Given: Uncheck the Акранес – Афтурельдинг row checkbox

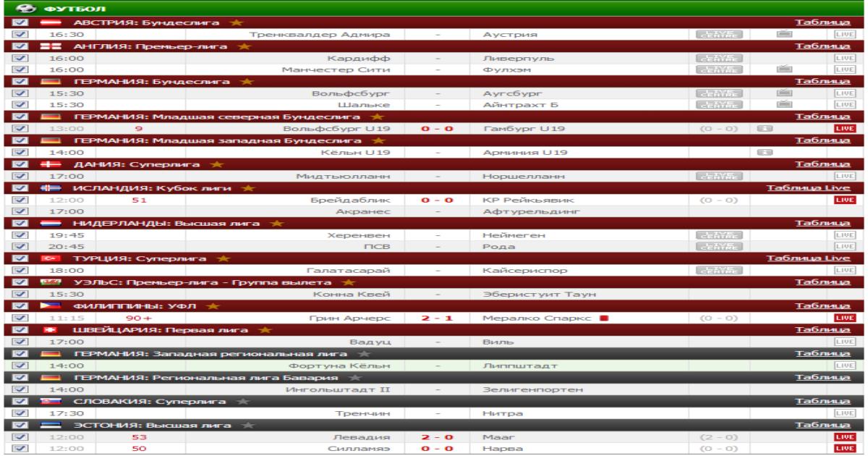Looking at the screenshot, I should 20,211.
